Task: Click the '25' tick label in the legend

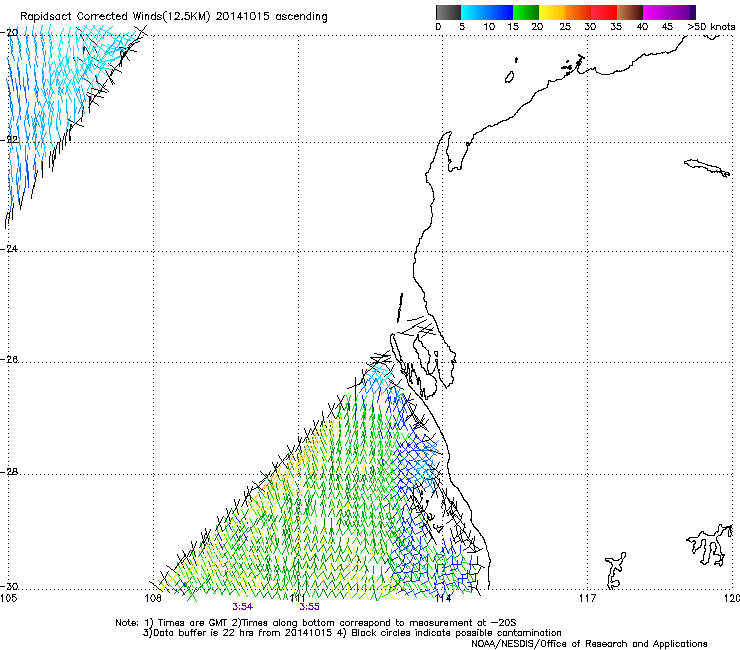Action: [x=565, y=27]
